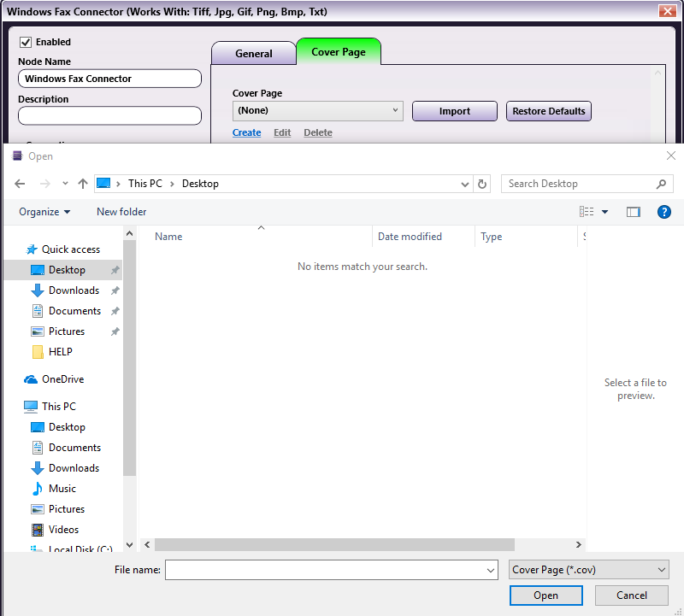Click the horizontal scrollbar in file list

[x=334, y=544]
